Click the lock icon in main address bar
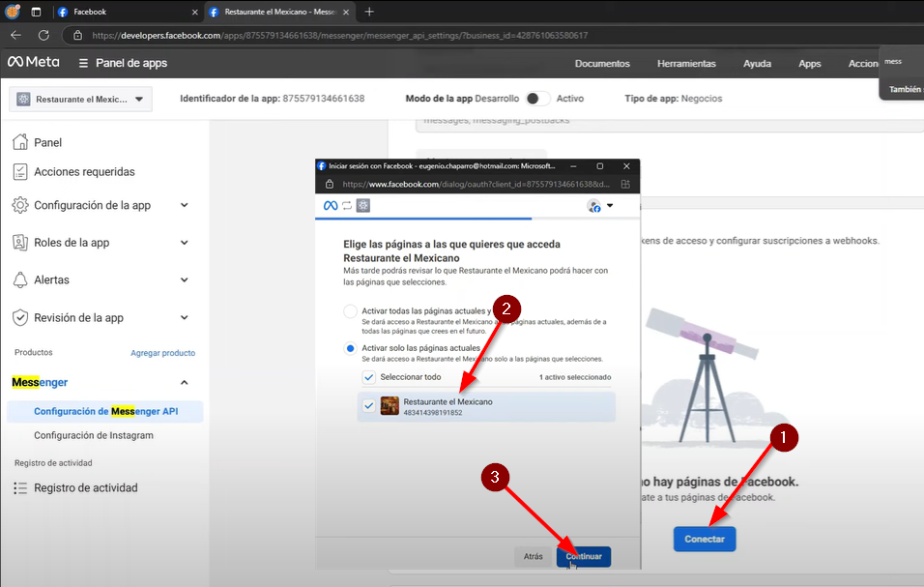Screen dimensions: 924x587 click(x=77, y=36)
